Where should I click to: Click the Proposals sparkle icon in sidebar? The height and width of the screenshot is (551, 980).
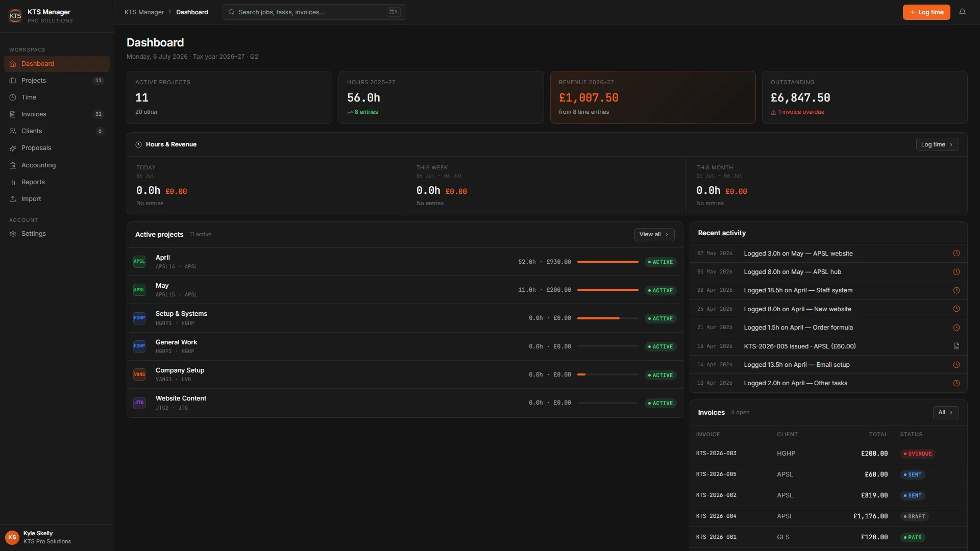point(13,148)
